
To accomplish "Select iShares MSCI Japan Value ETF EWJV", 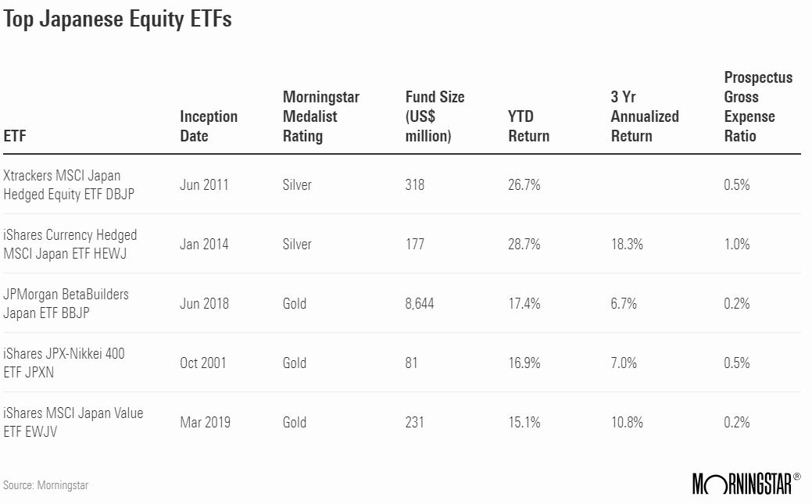I will pos(73,422).
